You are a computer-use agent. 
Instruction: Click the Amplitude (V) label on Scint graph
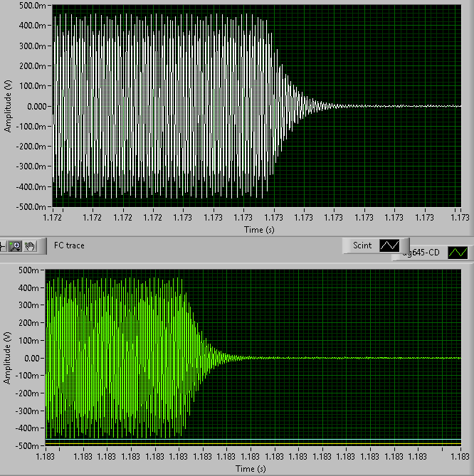[x=8, y=106]
